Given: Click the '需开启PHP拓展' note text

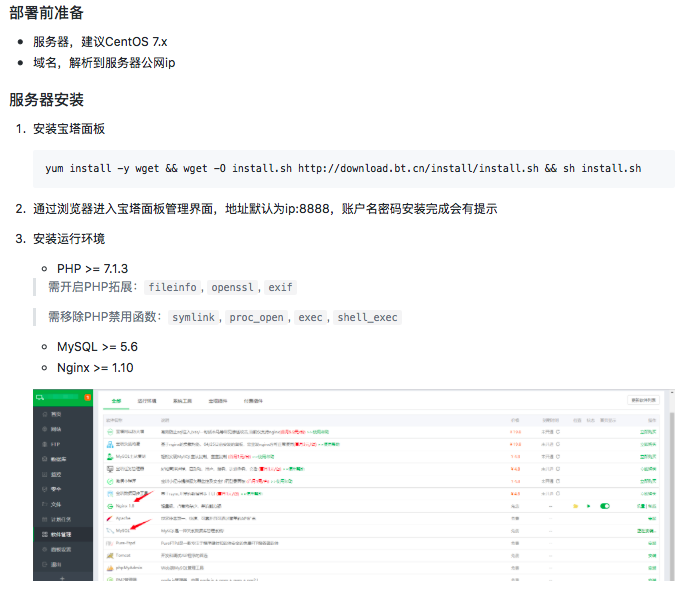Looking at the screenshot, I should pyautogui.click(x=92, y=287).
